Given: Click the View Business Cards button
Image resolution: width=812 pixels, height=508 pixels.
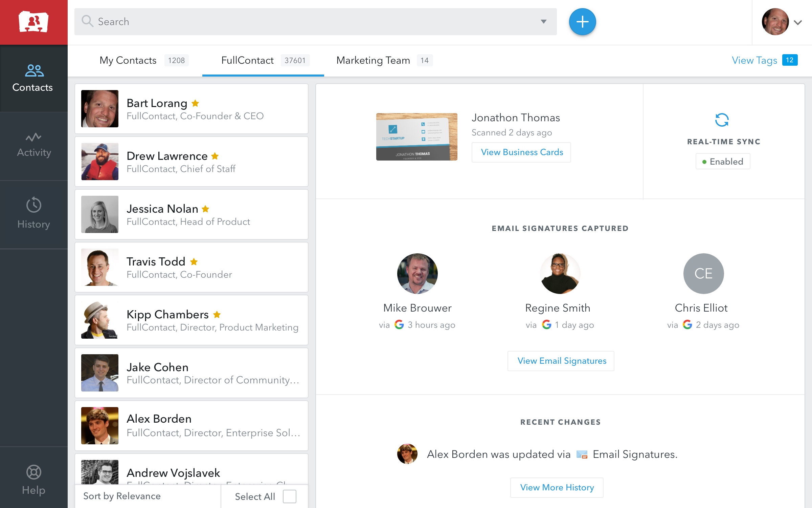Looking at the screenshot, I should (521, 152).
